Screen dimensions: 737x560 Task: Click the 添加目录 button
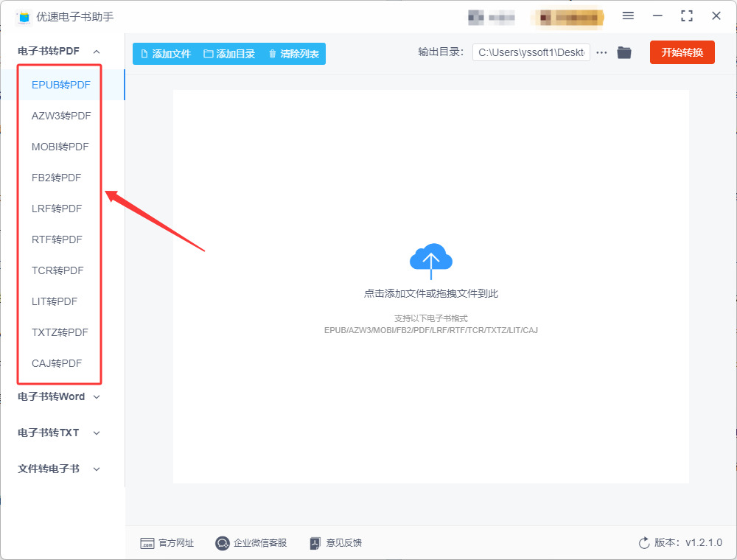229,54
